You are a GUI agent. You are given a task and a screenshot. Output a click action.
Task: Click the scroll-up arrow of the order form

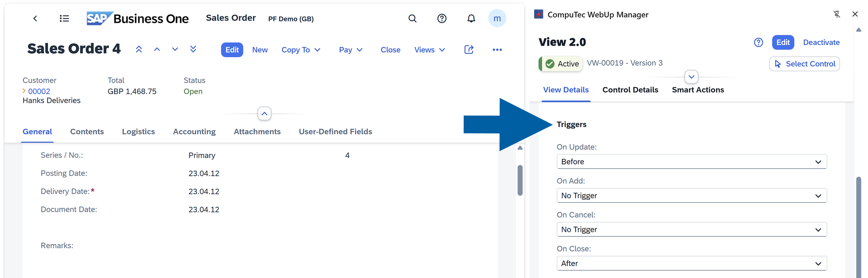pos(520,148)
